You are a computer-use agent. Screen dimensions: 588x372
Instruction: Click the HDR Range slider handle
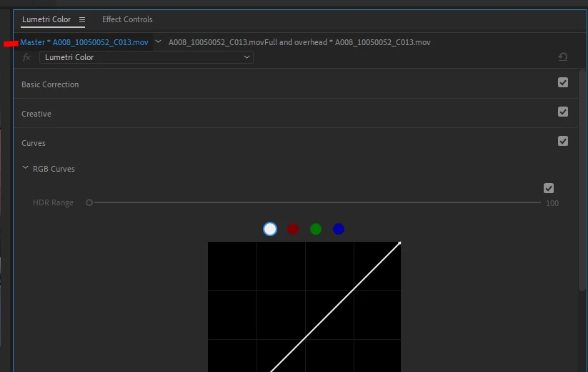click(x=89, y=202)
